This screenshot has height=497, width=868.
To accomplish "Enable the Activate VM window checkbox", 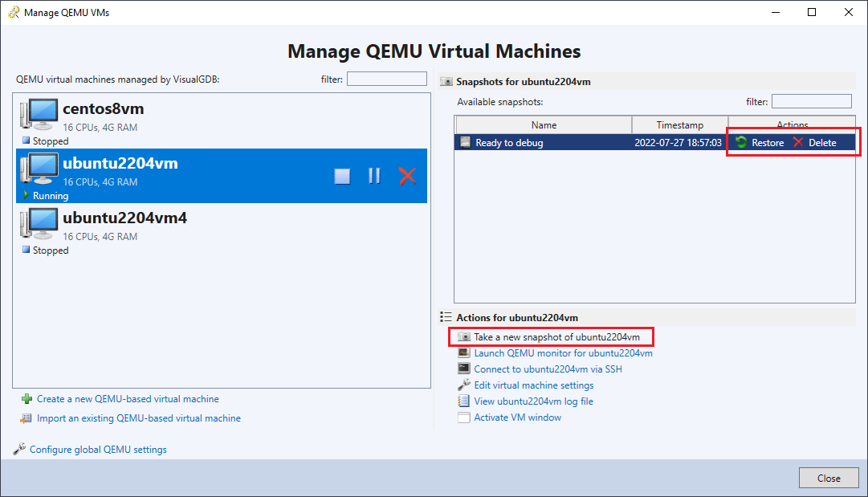I will [x=466, y=417].
